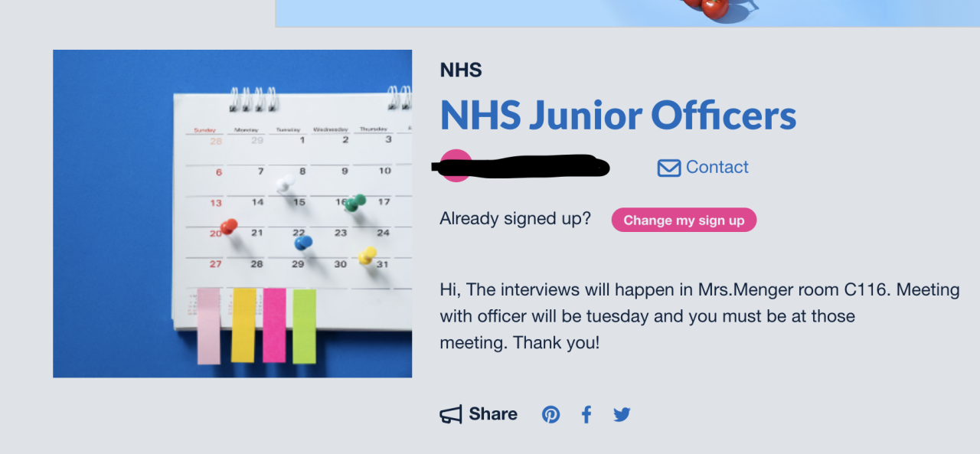Click the white pushpin on the calendar
980x454 pixels.
(x=284, y=184)
